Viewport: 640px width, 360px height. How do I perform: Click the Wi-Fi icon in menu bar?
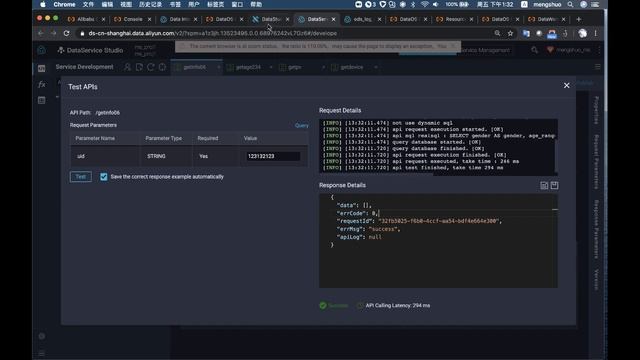(x=424, y=4)
